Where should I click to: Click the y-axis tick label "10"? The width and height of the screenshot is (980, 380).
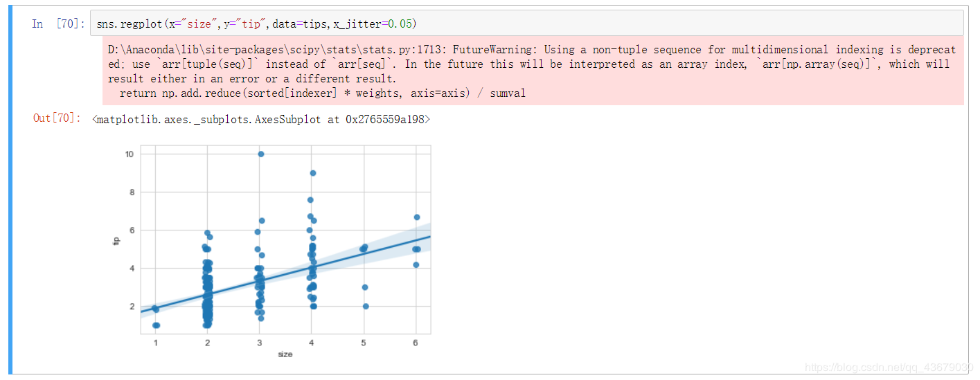point(130,154)
